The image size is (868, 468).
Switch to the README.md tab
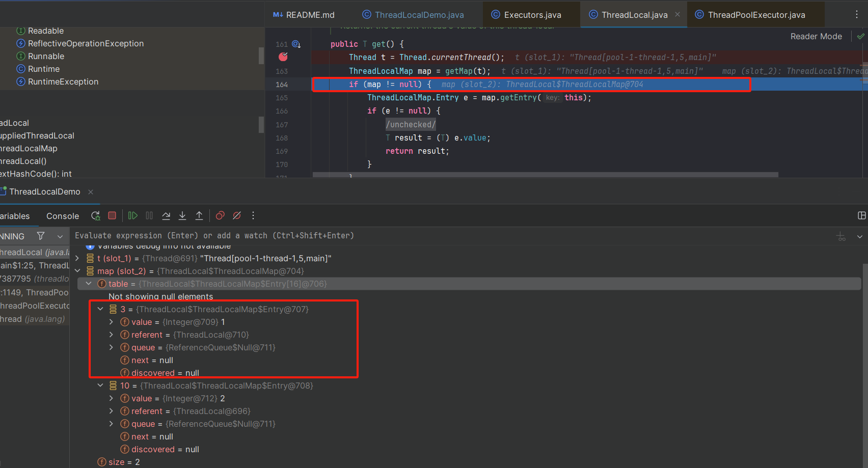[304, 15]
